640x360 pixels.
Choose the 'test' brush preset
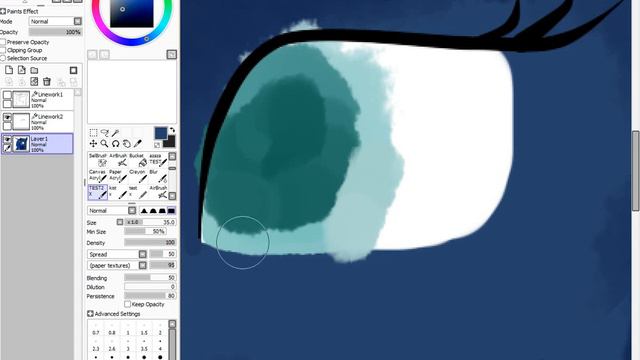click(x=138, y=192)
